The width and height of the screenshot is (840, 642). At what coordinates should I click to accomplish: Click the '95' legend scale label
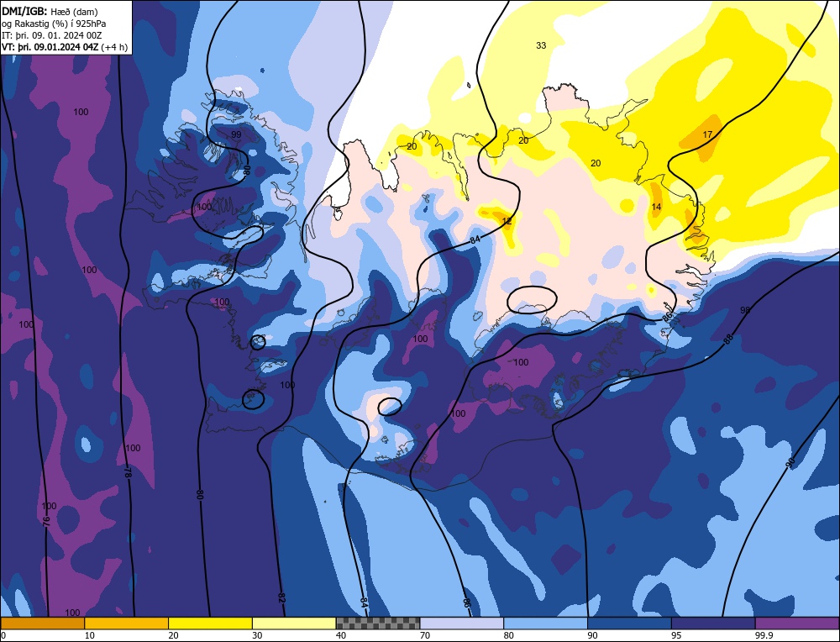676,635
